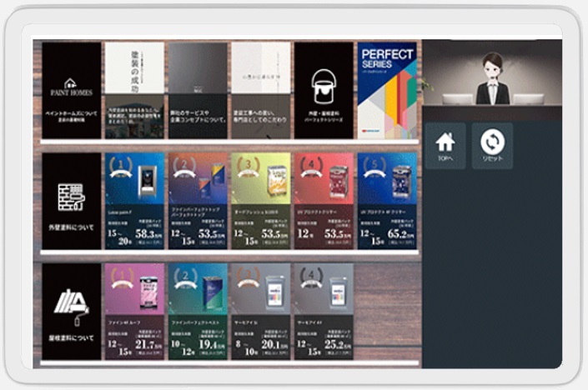Open the dark gray company concept booklet
This screenshot has height=390, width=588.
click(x=197, y=90)
